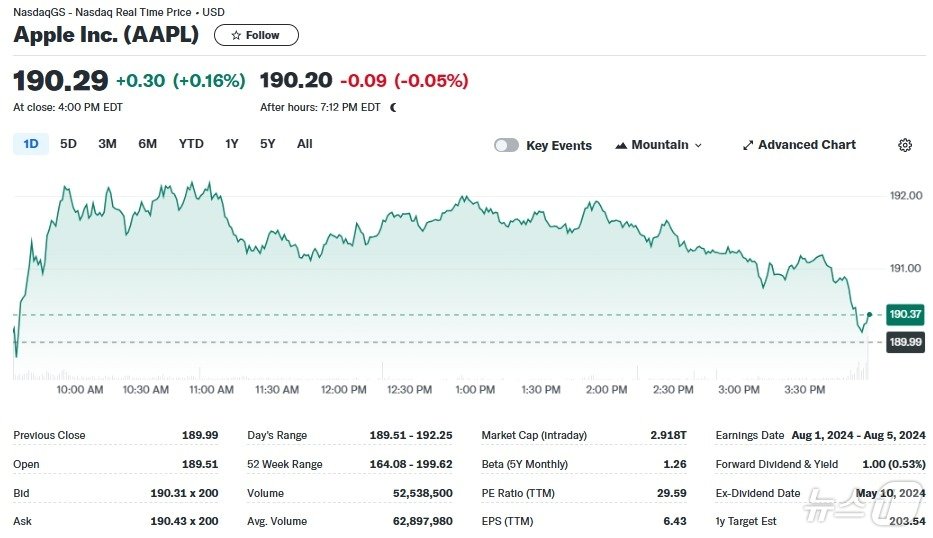Show the 5Y chart range
The width and height of the screenshot is (933, 538).
[267, 144]
